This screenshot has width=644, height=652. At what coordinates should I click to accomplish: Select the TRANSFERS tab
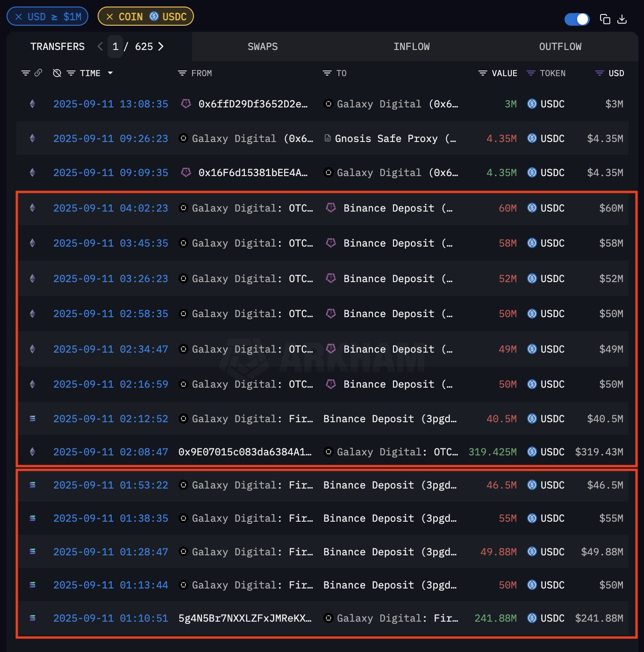[x=57, y=47]
